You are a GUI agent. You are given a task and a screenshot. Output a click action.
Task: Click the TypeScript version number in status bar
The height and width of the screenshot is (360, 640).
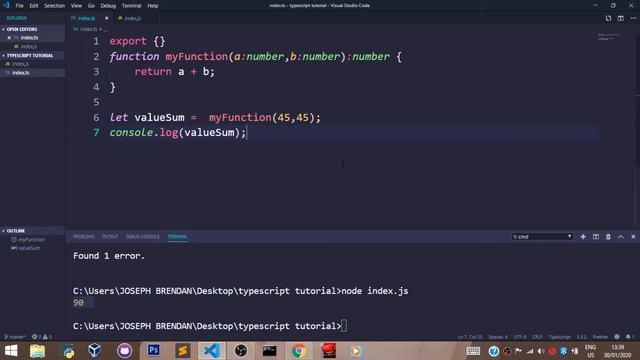(x=581, y=337)
